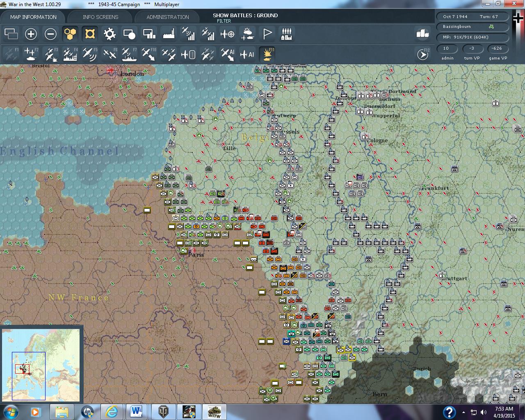Open the ADMINISTRATION tab
Screen dimensions: 525x420
point(168,17)
